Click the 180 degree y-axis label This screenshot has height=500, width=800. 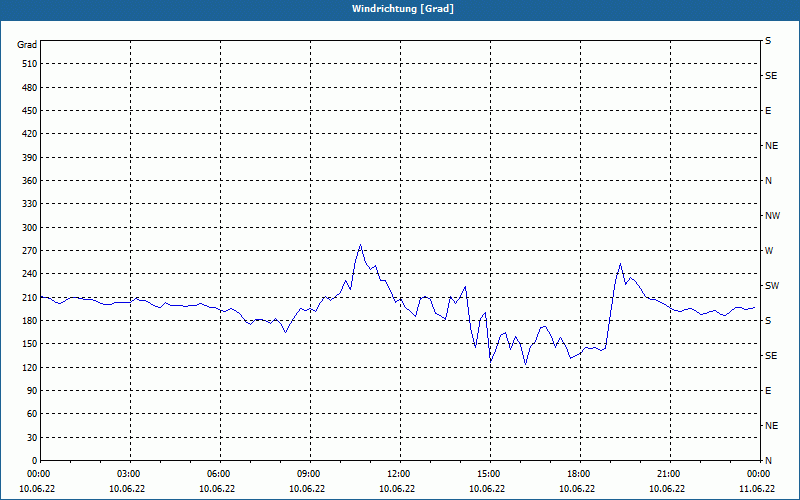[x=27, y=321]
